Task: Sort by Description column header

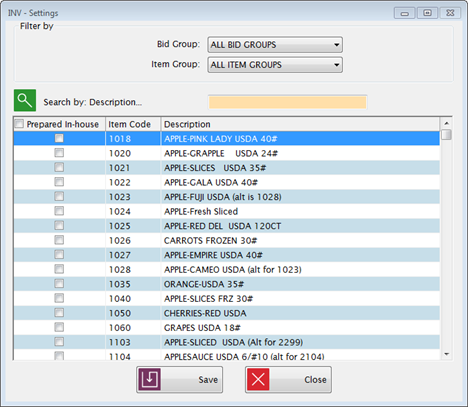Action: [300, 124]
